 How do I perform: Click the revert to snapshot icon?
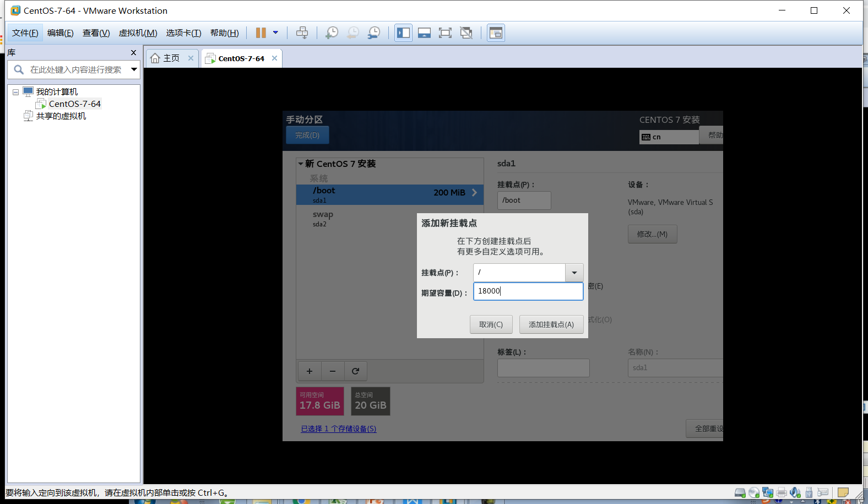[352, 33]
